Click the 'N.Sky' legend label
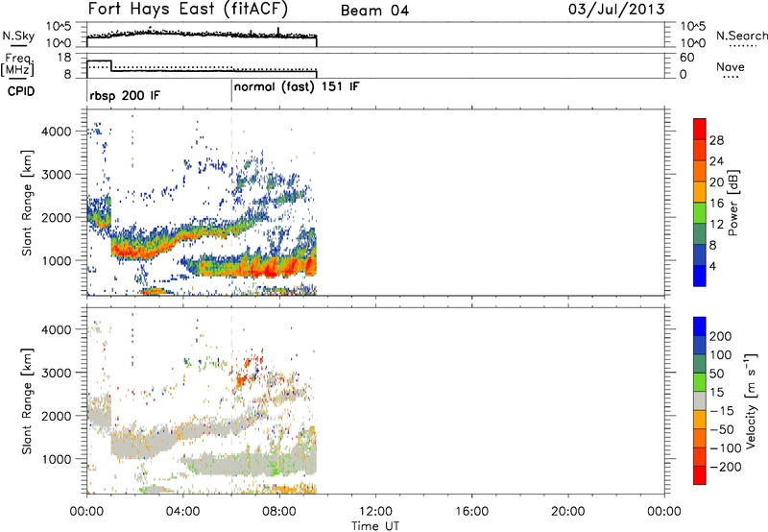This screenshot has height=532, width=768. 18,36
